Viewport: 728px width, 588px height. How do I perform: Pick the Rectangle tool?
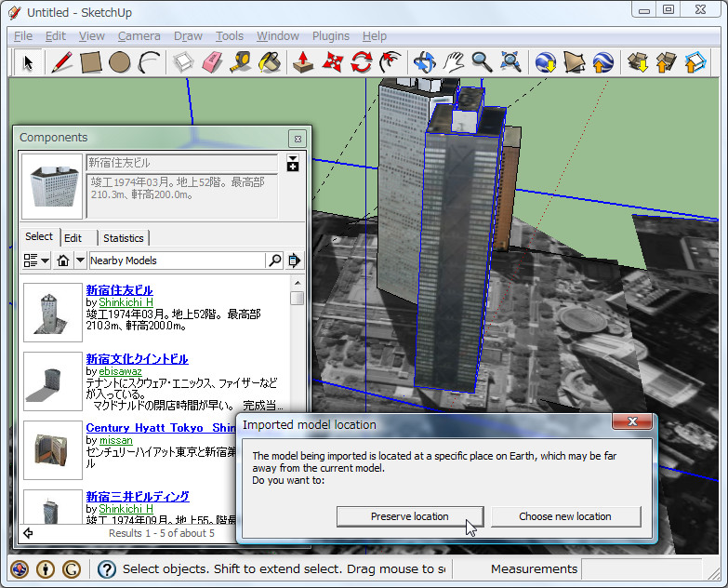coord(91,62)
